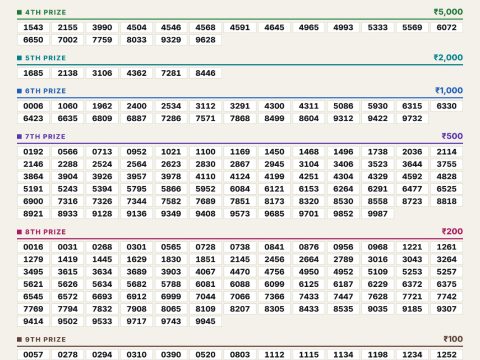480x360 pixels.
Task: Click number 1100 in 7th prize
Action: pyautogui.click(x=205, y=152)
